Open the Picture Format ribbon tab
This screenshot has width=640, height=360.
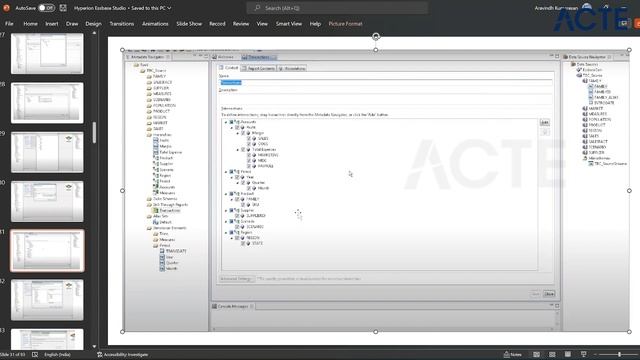pos(345,24)
